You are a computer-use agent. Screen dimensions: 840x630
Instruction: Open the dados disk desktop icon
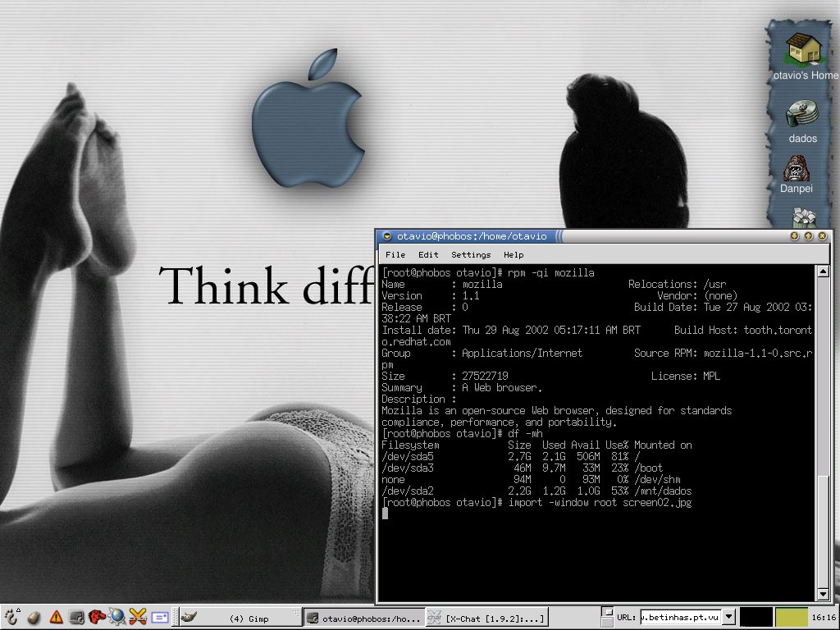pyautogui.click(x=802, y=121)
